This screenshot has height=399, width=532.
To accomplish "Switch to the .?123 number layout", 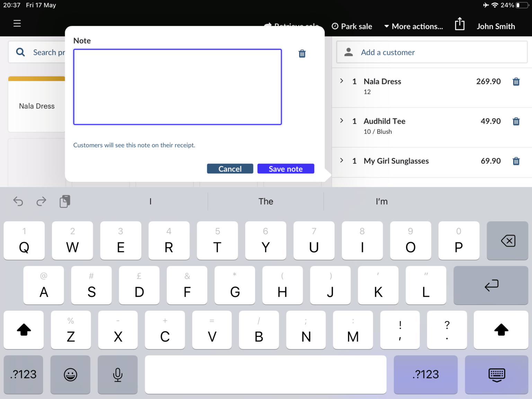I will pyautogui.click(x=23, y=374).
